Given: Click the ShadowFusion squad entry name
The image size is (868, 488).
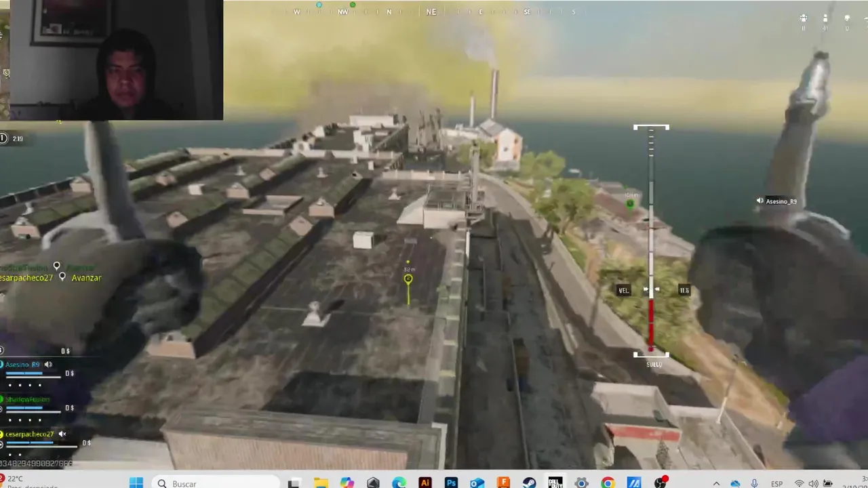Looking at the screenshot, I should (28, 399).
